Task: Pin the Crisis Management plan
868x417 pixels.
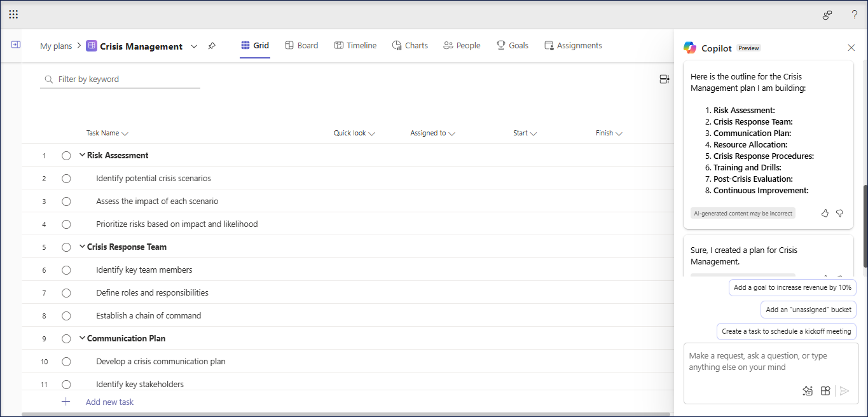Action: click(x=212, y=46)
